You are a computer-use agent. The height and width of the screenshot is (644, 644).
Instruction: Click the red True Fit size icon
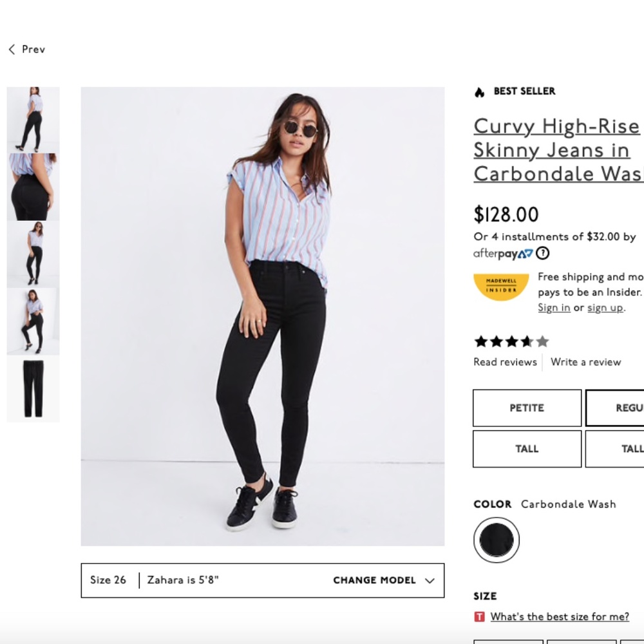[x=479, y=616]
